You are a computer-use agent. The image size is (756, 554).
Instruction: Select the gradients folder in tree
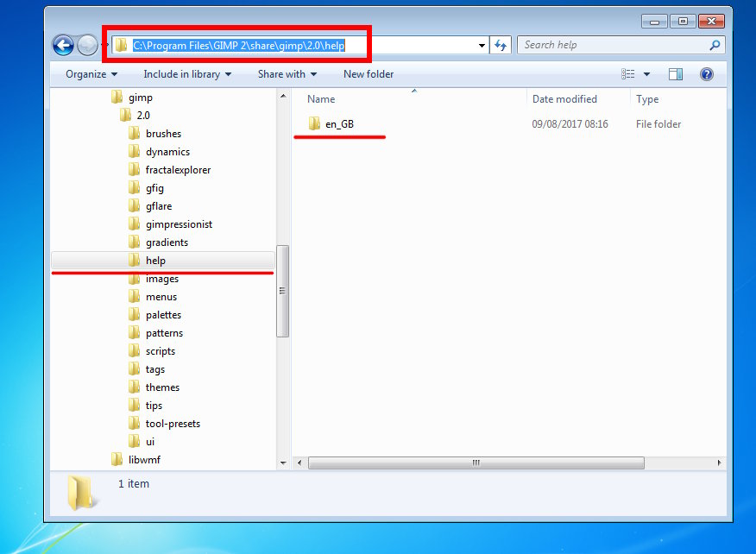click(167, 242)
